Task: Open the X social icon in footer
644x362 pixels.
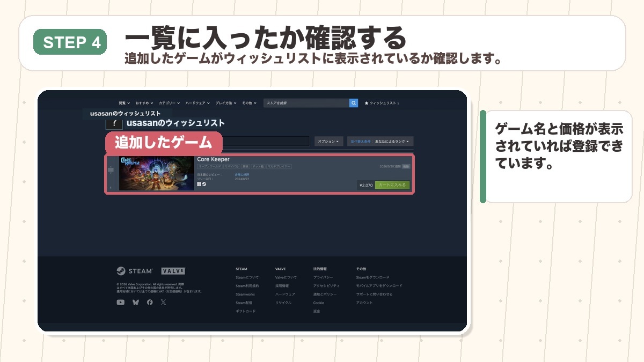Action: coord(164,302)
